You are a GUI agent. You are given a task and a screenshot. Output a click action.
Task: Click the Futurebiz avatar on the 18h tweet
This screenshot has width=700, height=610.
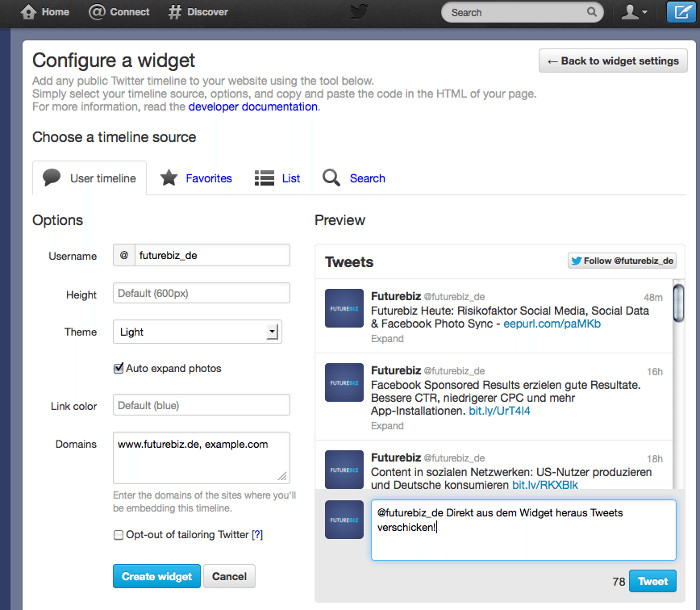pyautogui.click(x=344, y=470)
